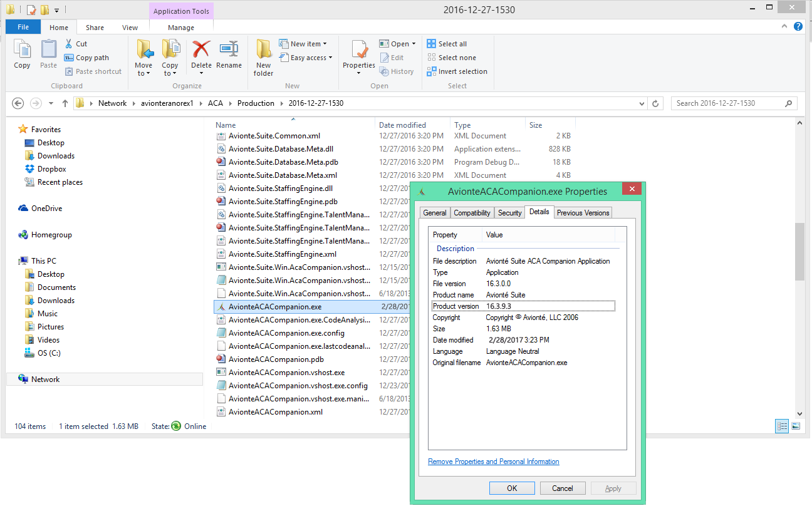
Task: Switch to large icons view layout
Action: 796,426
